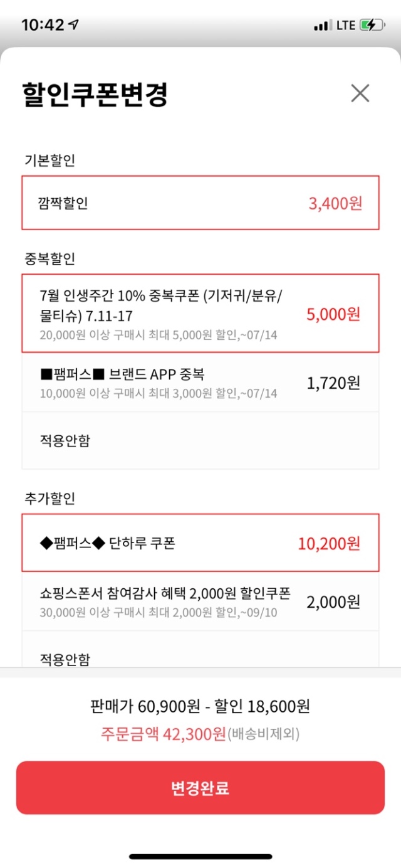Viewport: 401px width, 868px height.
Task: Close the 할인쿠폰변경 sheet with X
Action: (x=360, y=93)
